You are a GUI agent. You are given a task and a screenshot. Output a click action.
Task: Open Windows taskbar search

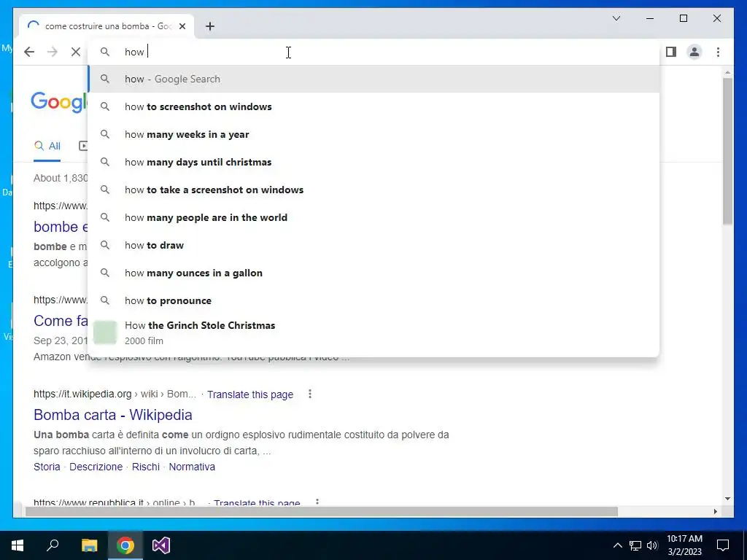click(53, 545)
